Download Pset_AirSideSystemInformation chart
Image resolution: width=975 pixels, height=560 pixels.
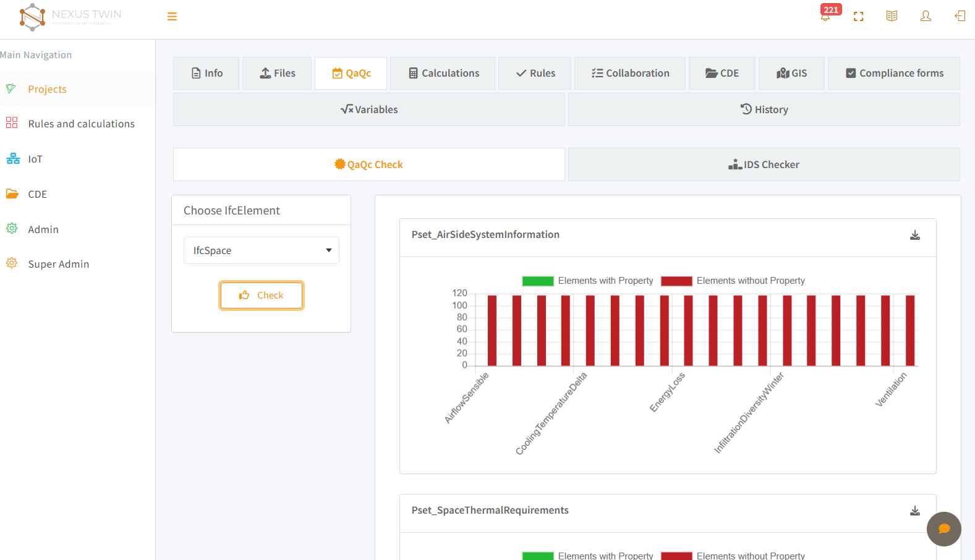click(x=915, y=235)
